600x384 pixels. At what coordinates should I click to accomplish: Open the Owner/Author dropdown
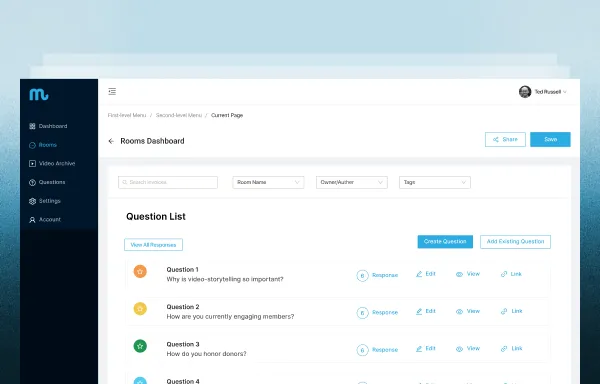pos(352,182)
